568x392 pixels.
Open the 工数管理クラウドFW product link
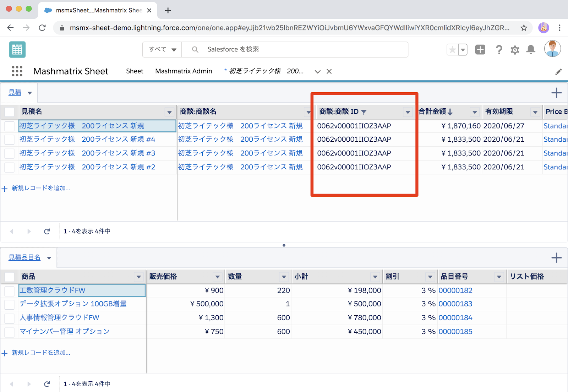[x=53, y=290]
